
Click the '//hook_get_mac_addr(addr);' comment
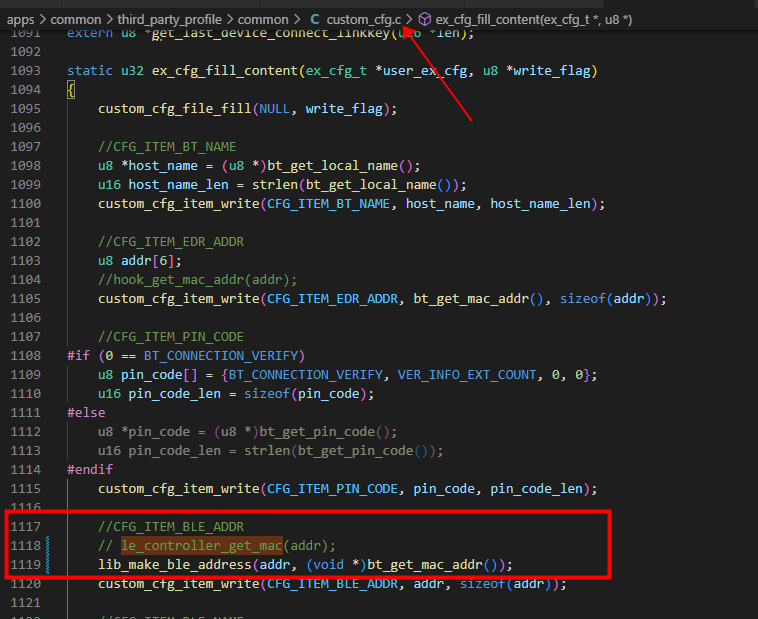pos(197,280)
